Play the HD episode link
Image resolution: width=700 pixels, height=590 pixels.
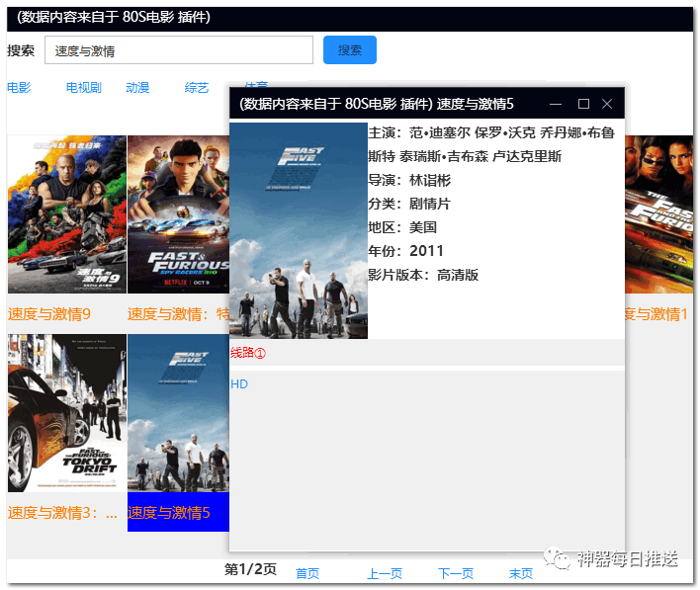[239, 384]
